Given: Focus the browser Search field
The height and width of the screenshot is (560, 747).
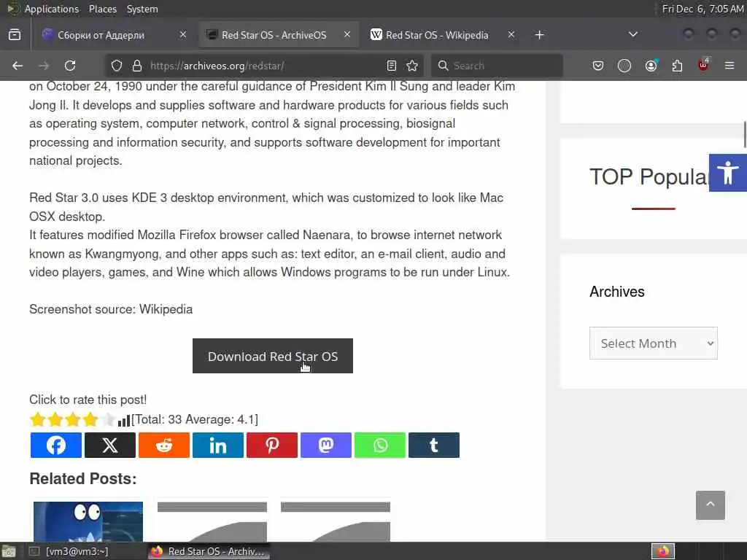Looking at the screenshot, I should 497,66.
